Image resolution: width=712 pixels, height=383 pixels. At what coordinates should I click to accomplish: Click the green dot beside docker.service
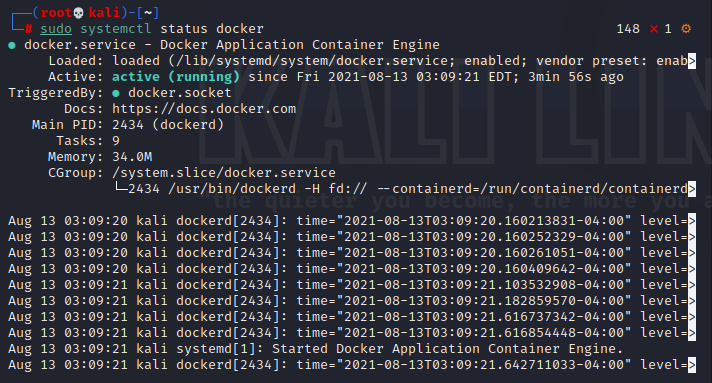12,45
